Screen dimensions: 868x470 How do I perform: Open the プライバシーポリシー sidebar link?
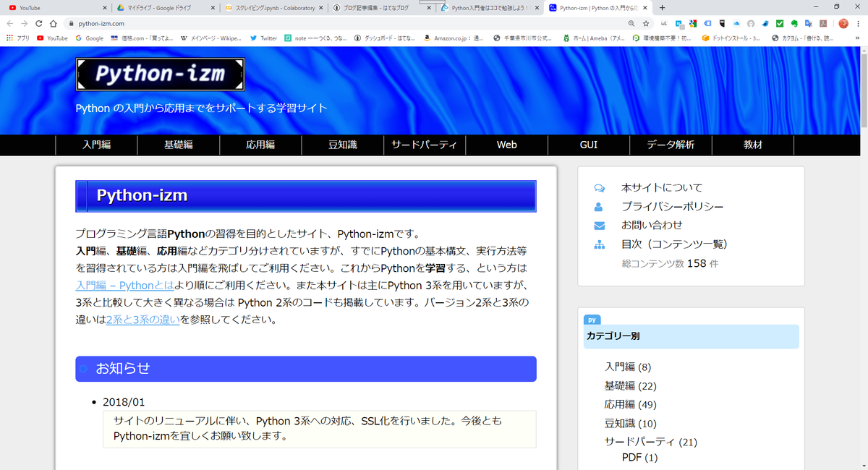pyautogui.click(x=673, y=206)
